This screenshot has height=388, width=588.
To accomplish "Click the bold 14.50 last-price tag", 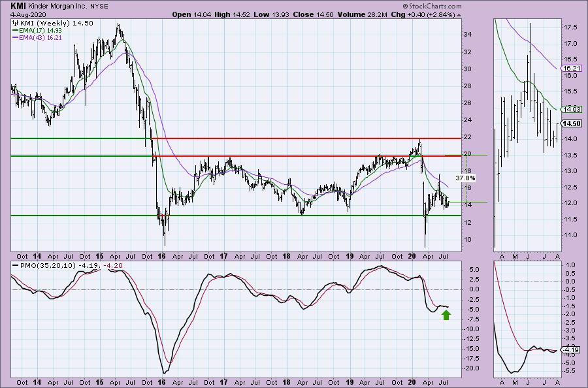I will point(572,123).
